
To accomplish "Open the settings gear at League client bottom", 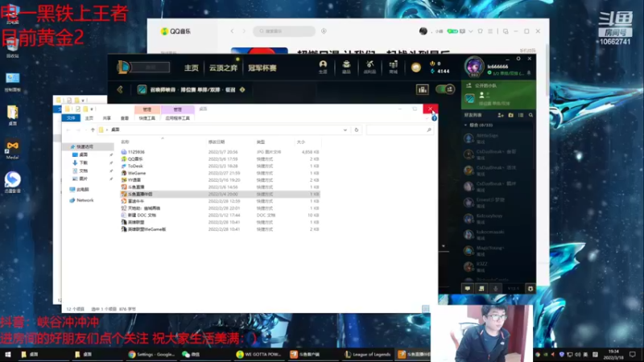I will 530,289.
